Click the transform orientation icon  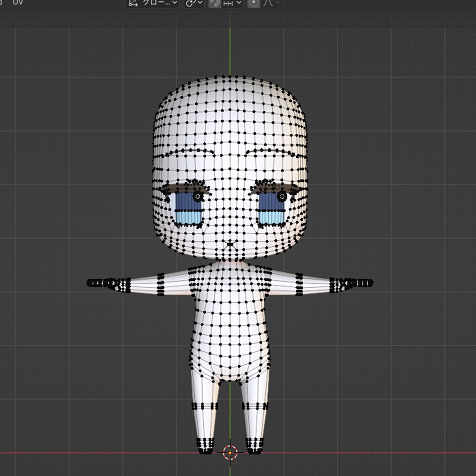(134, 4)
